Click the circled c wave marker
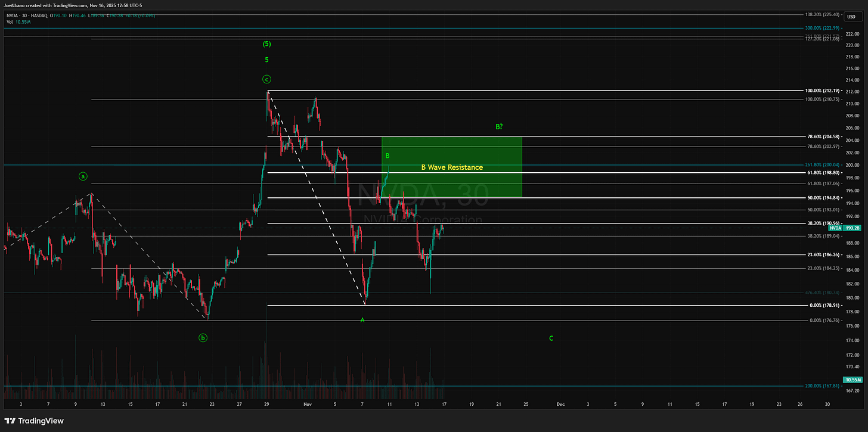 point(266,79)
